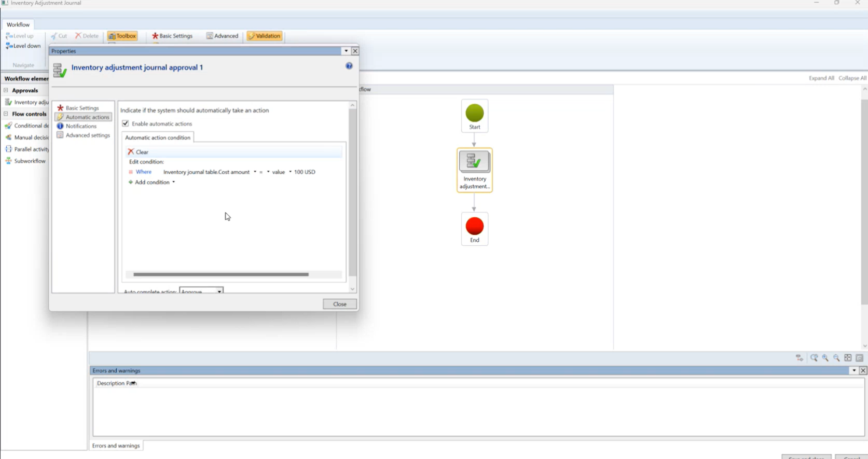The width and height of the screenshot is (868, 459).
Task: Switch to Automatic action condition tab
Action: [158, 137]
